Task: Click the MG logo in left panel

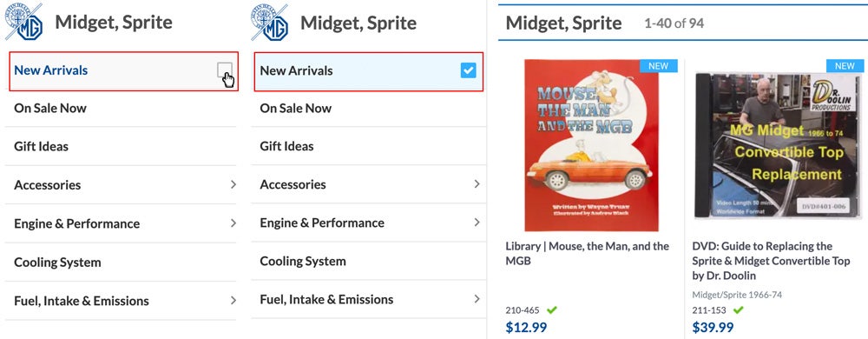Action: [23, 22]
